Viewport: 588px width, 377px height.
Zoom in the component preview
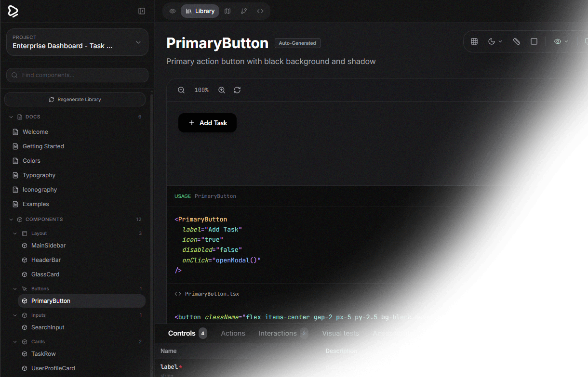[x=222, y=90]
